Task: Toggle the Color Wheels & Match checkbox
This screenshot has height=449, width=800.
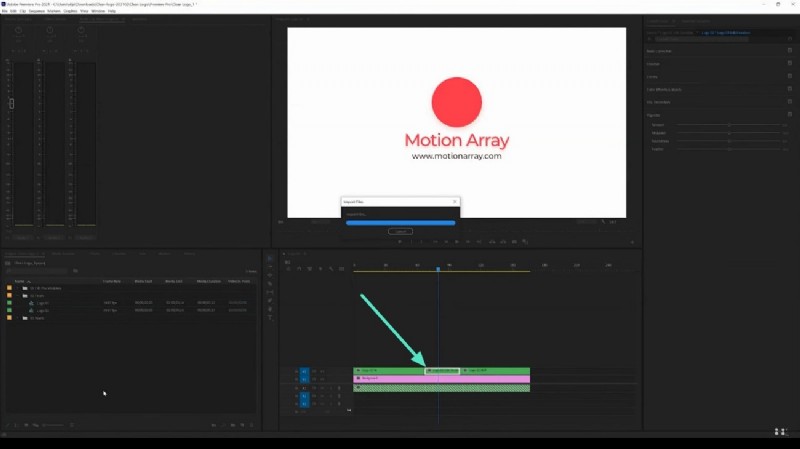Action: [x=790, y=89]
